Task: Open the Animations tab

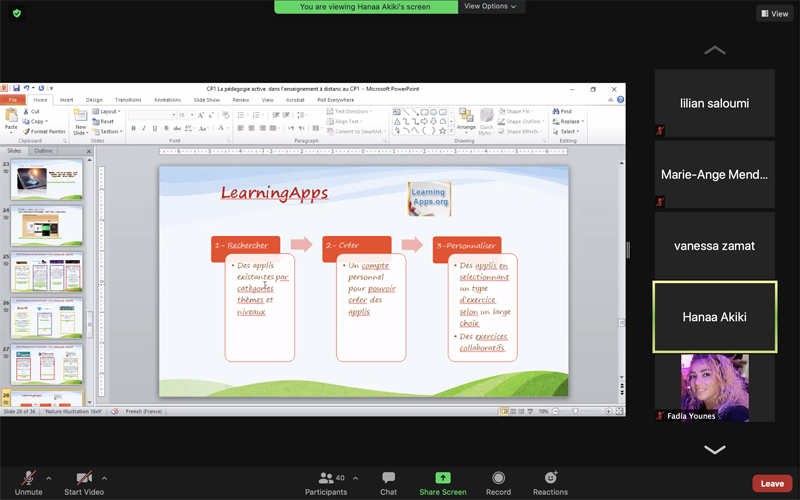Action: coord(167,100)
